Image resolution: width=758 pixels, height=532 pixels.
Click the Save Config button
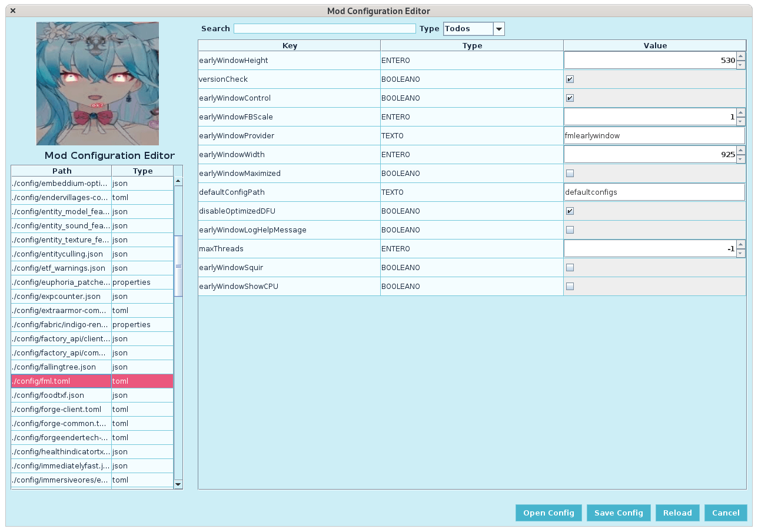point(619,513)
